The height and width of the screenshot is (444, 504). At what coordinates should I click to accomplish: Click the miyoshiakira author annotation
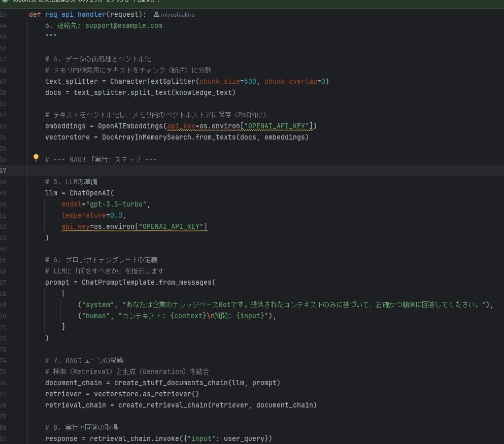177,15
